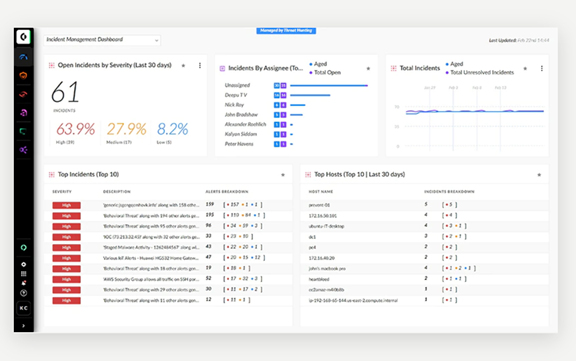Viewport: 576px width, 361px height.
Task: Open the Incident Management Dashboard dropdown
Action: coord(102,40)
